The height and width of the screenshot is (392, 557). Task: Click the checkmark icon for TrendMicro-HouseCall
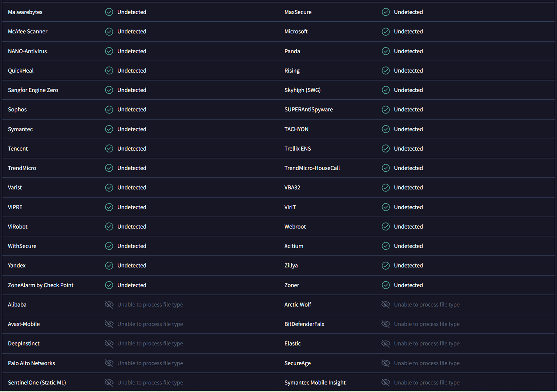point(386,168)
